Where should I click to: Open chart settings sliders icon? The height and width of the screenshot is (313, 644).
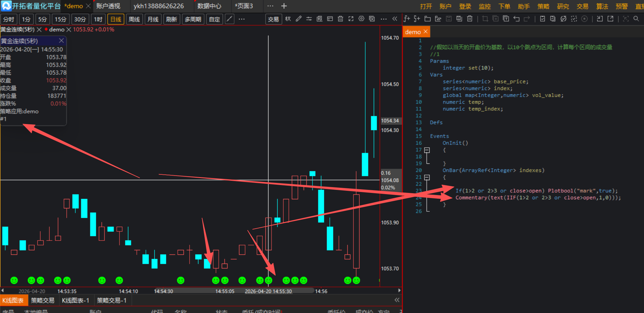(x=309, y=19)
